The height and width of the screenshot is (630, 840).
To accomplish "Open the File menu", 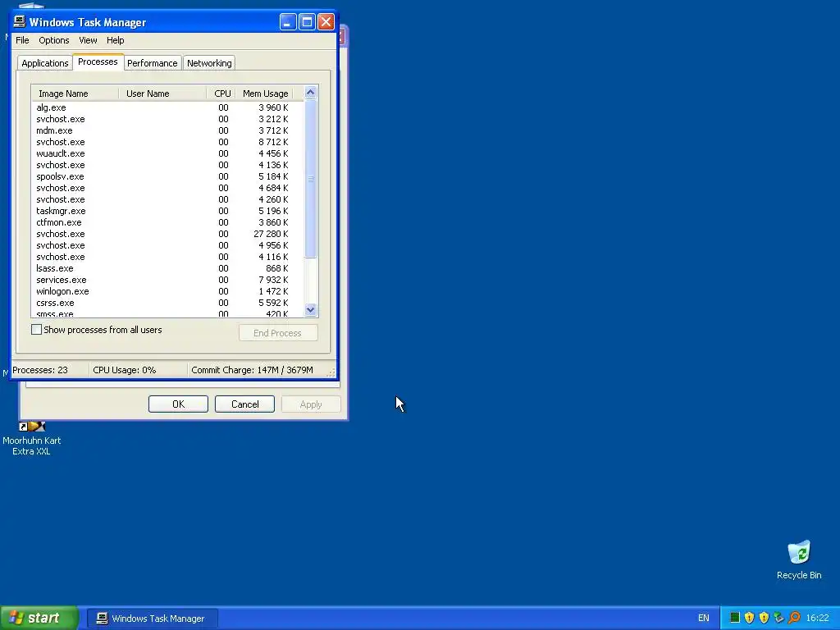I will [22, 40].
